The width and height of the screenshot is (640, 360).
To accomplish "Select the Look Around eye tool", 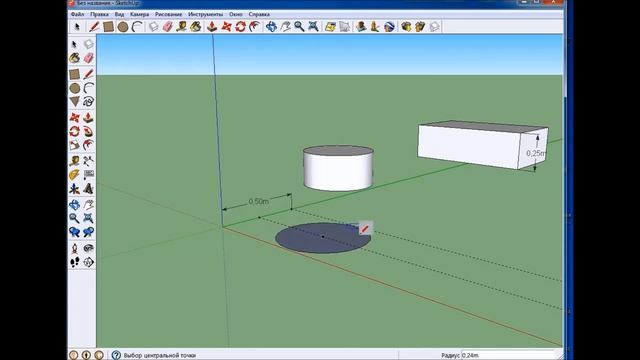I will (x=88, y=248).
